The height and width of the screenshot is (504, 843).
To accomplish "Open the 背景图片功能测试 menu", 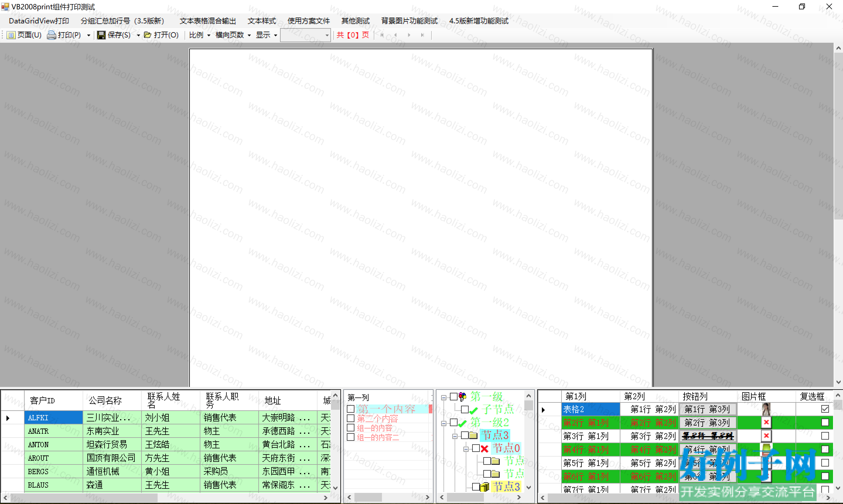I will (409, 21).
